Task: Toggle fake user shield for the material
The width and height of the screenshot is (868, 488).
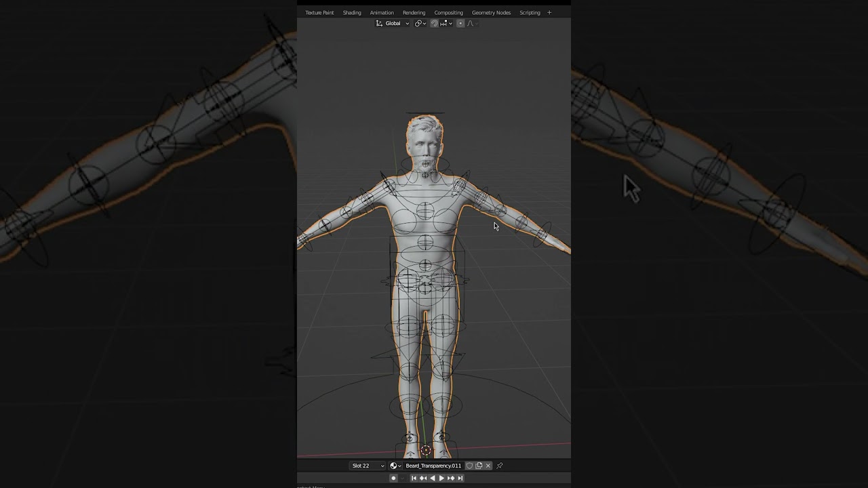Action: click(x=469, y=466)
